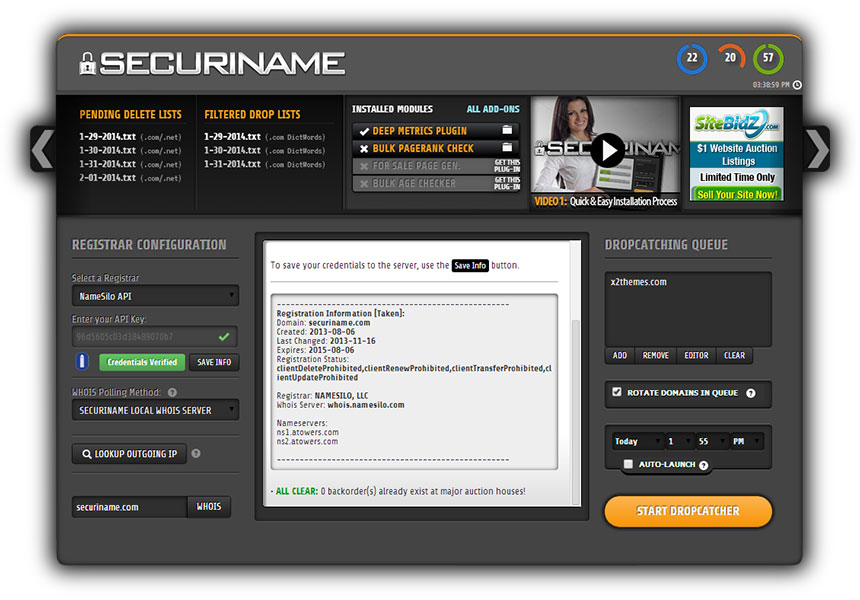Open the AM/PM dropdown
860x600 pixels.
tap(747, 441)
